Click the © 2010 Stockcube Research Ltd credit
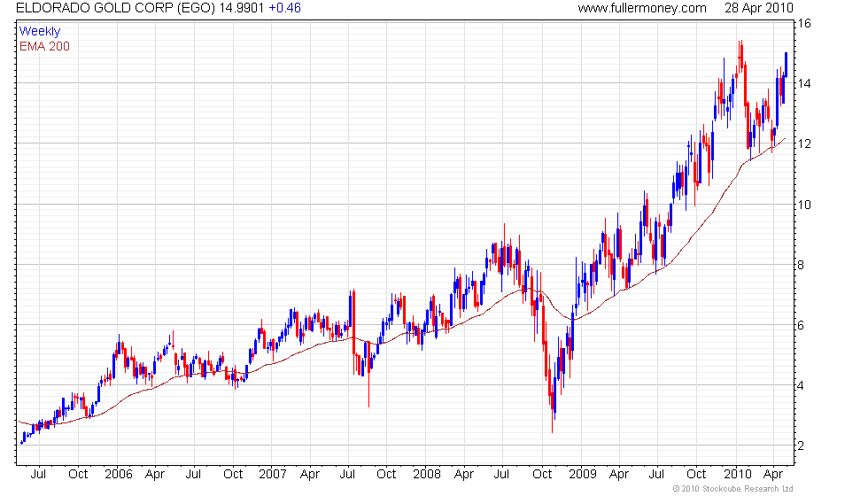Viewport: 868px width, 496px height. pyautogui.click(x=732, y=489)
